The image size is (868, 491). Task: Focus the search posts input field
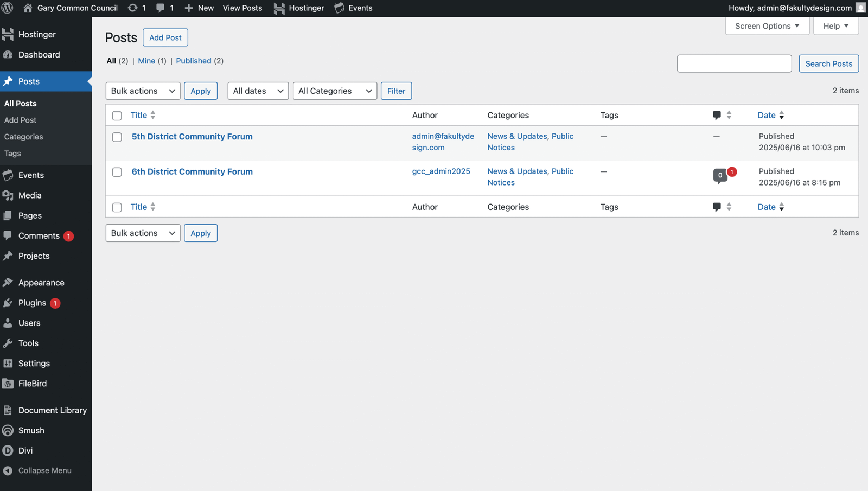tap(734, 63)
